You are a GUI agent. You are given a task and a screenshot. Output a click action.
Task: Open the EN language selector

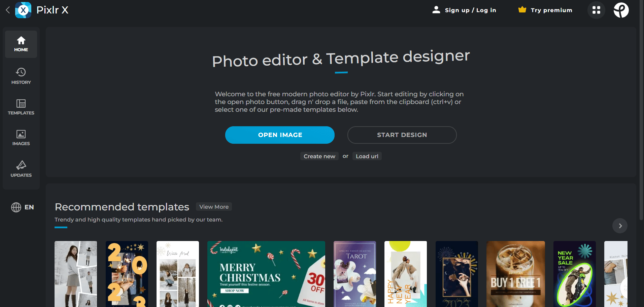(x=23, y=207)
